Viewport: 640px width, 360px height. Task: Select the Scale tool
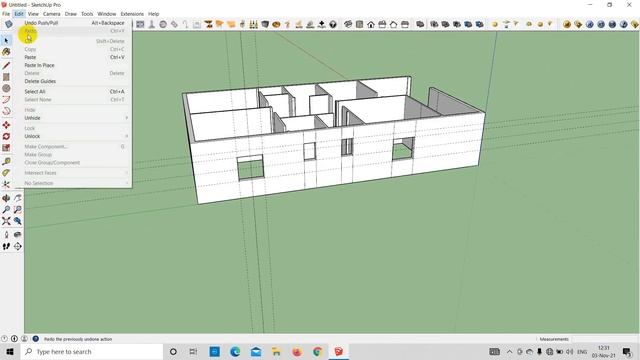coord(6,148)
